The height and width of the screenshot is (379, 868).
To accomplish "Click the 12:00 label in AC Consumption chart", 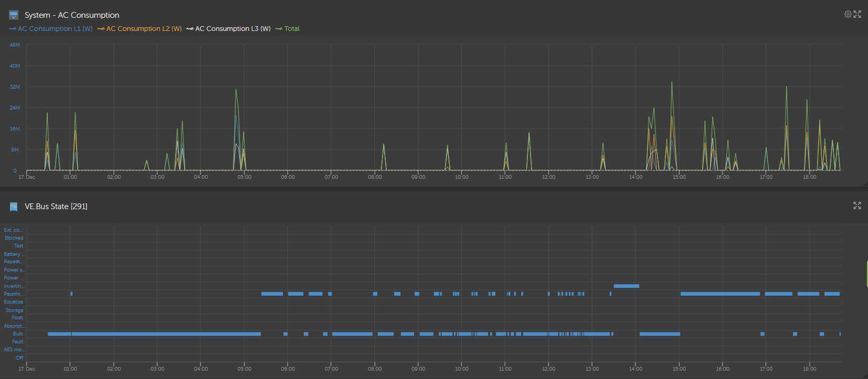I will click(548, 177).
